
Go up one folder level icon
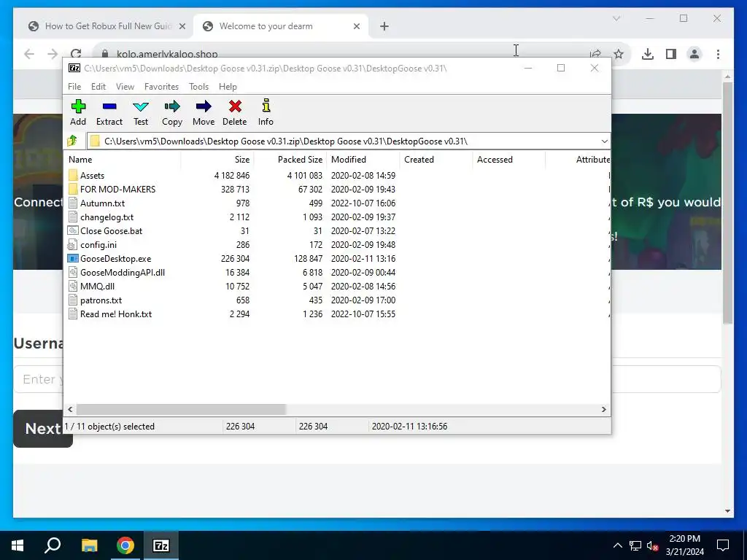(72, 141)
